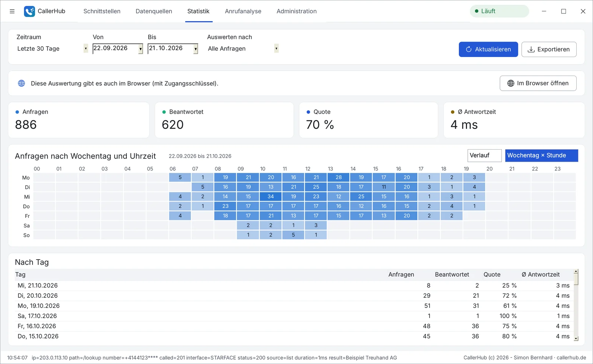Click the heatmap cell with value 34
The width and height of the screenshot is (593, 364).
[271, 196]
